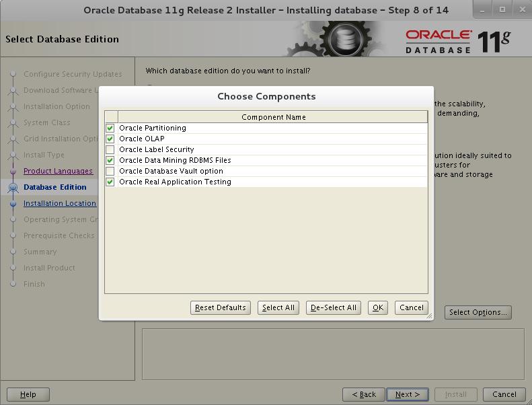Select the Oracle Partitioning row text
Viewport: 532px width, 405px height.
pyautogui.click(x=153, y=128)
